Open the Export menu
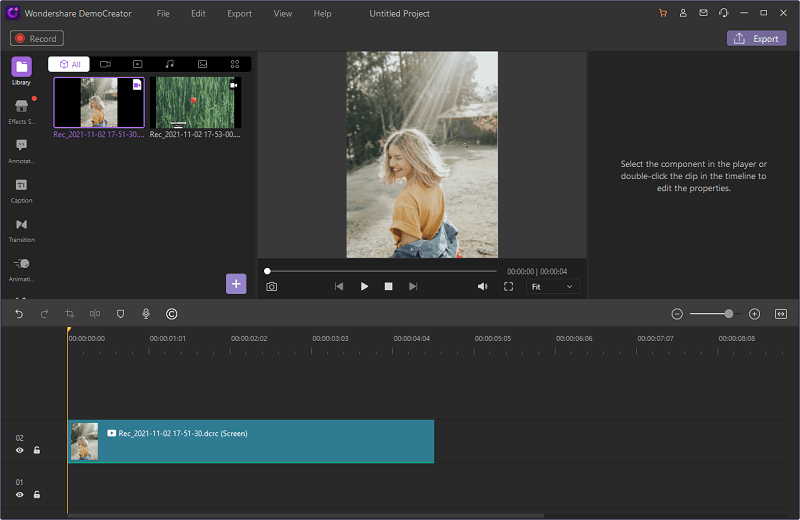The width and height of the screenshot is (800, 520). coord(239,14)
